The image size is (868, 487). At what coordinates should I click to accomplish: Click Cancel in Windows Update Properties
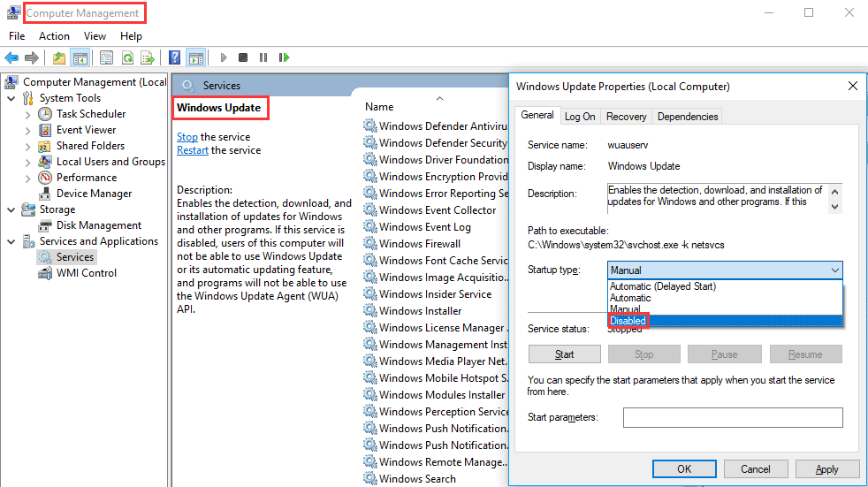[x=755, y=469]
